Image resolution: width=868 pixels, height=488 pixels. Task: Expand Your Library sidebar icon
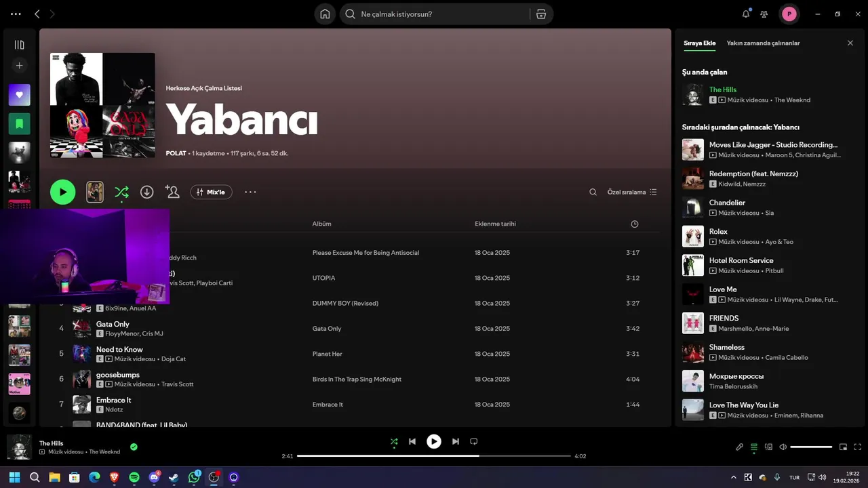point(19,45)
